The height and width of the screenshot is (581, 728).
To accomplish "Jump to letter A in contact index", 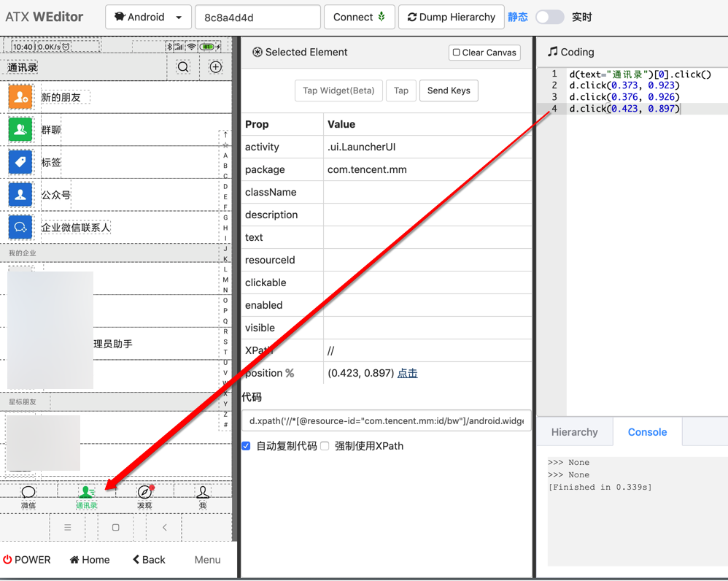I will (x=225, y=155).
